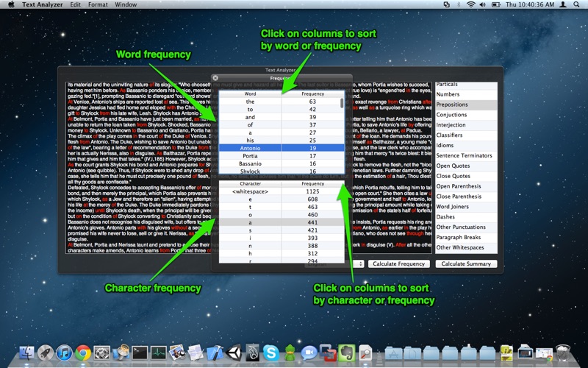Select the word row 'and'
This screenshot has height=368, width=588.
[282, 117]
